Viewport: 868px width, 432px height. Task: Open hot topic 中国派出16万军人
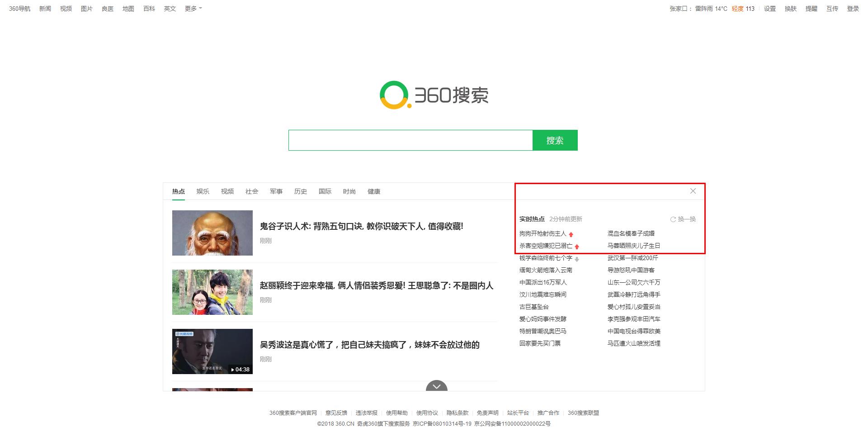(x=543, y=282)
